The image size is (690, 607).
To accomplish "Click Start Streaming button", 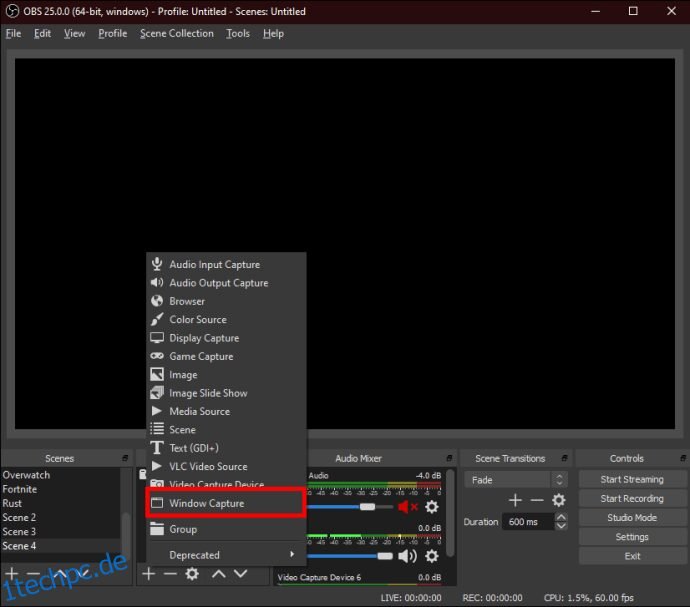I will click(632, 479).
